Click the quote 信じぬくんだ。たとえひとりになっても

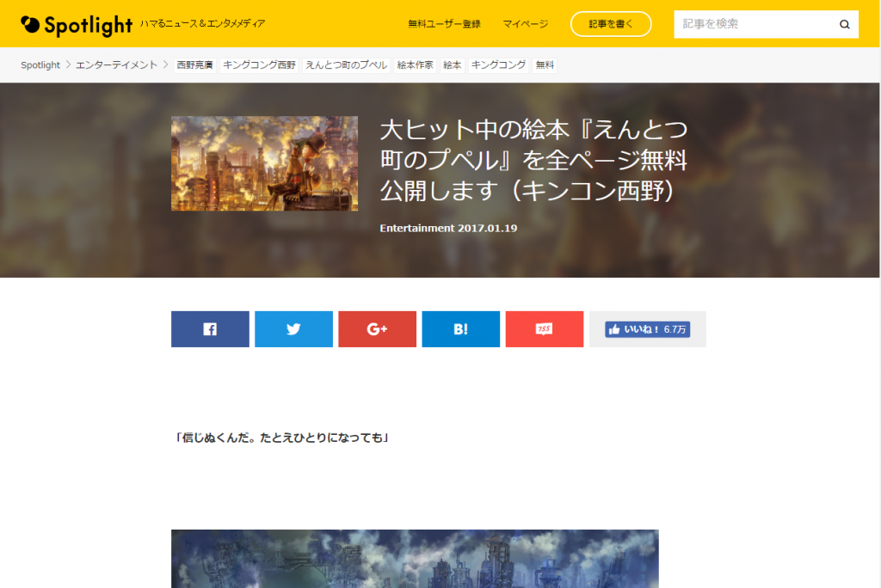click(x=281, y=438)
